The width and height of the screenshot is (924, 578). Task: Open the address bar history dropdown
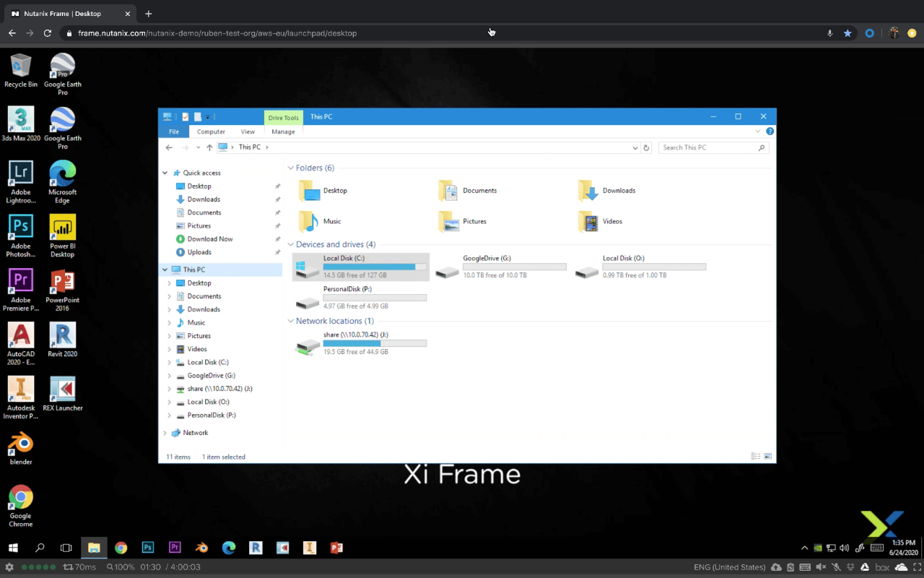click(635, 147)
